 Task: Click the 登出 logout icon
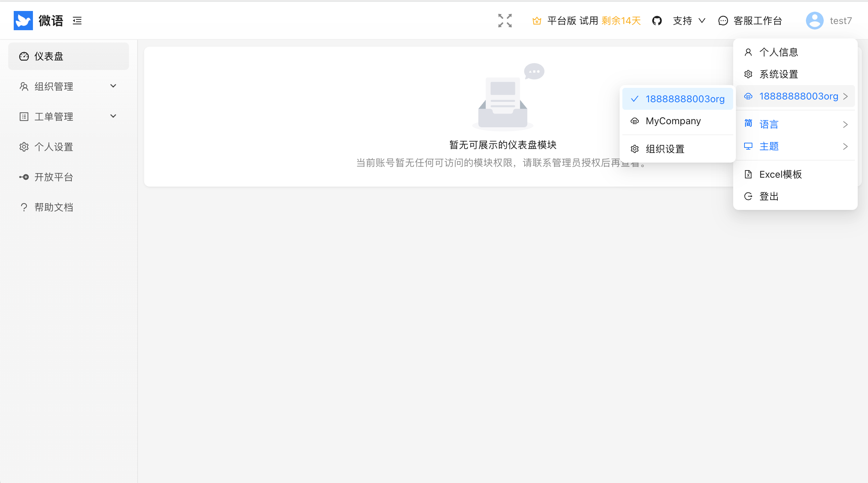[748, 196]
